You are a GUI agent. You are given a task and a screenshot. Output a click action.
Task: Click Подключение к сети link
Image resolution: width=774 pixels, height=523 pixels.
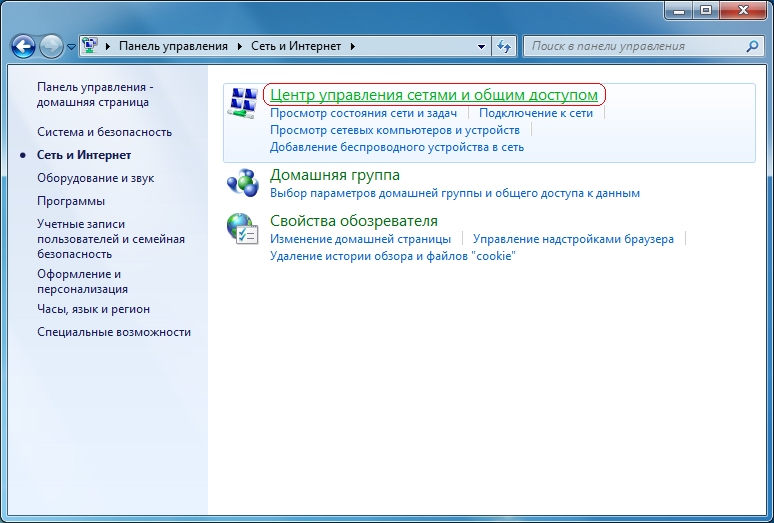(x=536, y=113)
